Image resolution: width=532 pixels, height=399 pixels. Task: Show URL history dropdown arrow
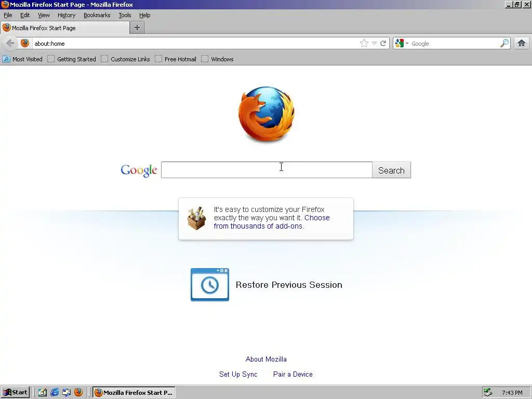point(374,44)
